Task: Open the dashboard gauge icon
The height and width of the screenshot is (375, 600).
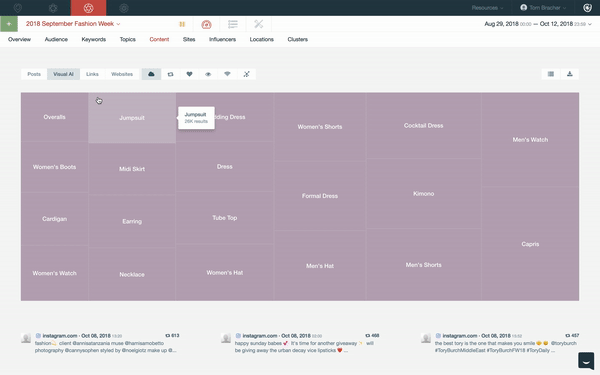Action: 206,24
